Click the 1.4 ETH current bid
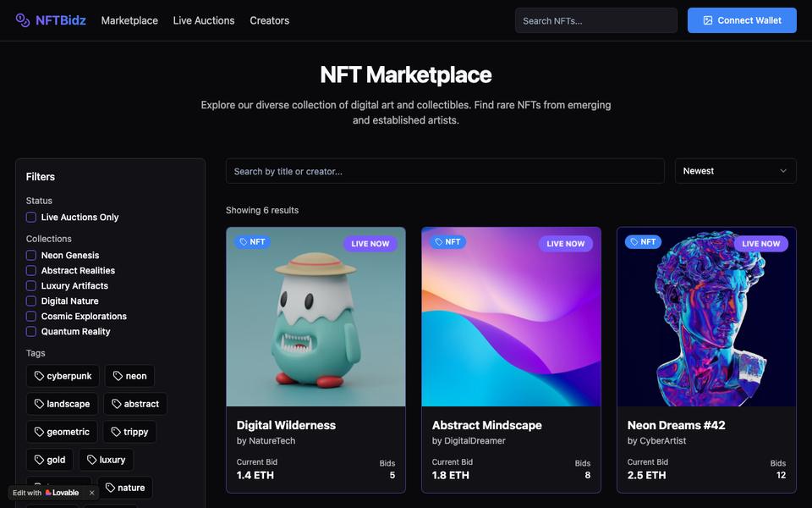 (255, 475)
